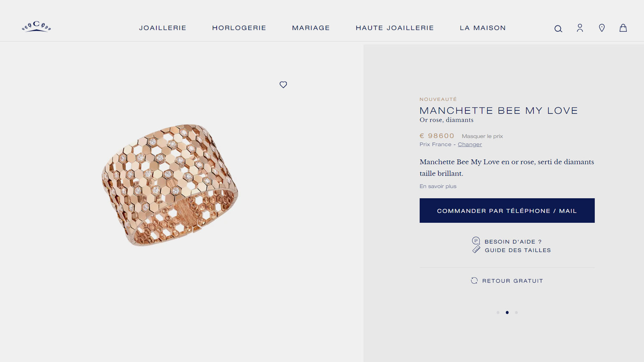This screenshot has width=644, height=362.
Task: Expand the Haute Joaillerie menu
Action: click(395, 28)
